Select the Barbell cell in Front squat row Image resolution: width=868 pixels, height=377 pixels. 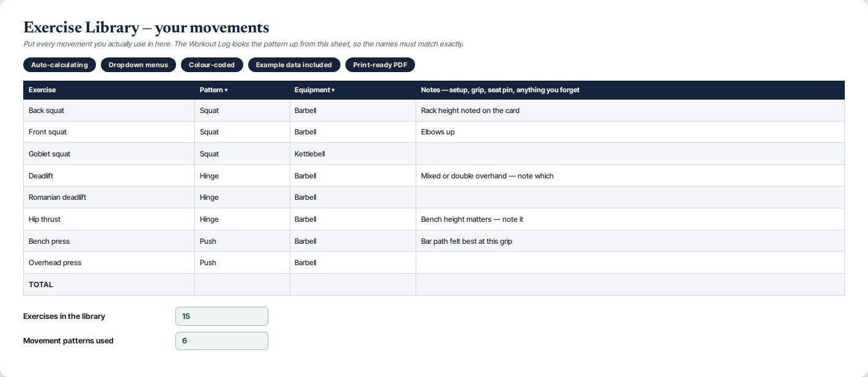pos(353,132)
